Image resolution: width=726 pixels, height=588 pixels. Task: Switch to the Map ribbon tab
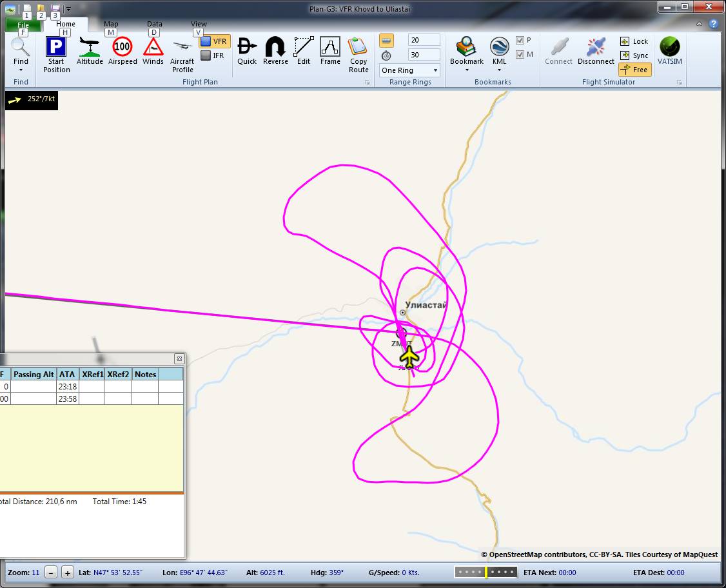pyautogui.click(x=111, y=24)
